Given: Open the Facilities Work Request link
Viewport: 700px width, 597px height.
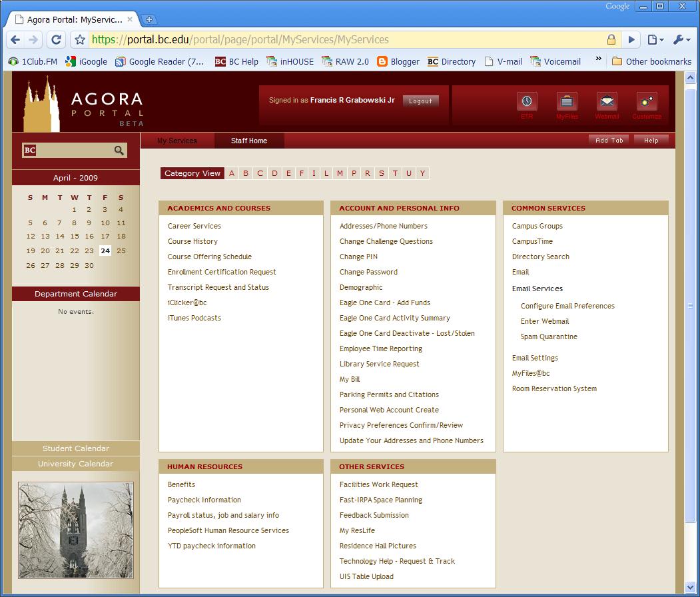Looking at the screenshot, I should (378, 484).
